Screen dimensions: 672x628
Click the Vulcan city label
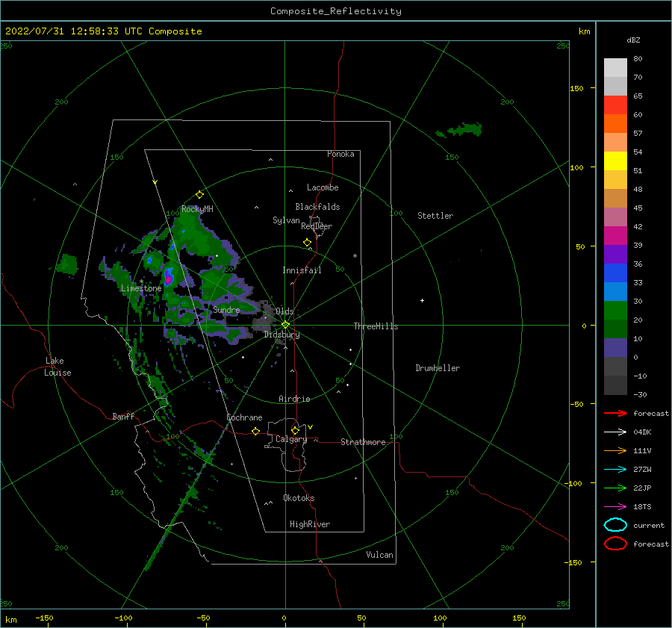pyautogui.click(x=380, y=555)
